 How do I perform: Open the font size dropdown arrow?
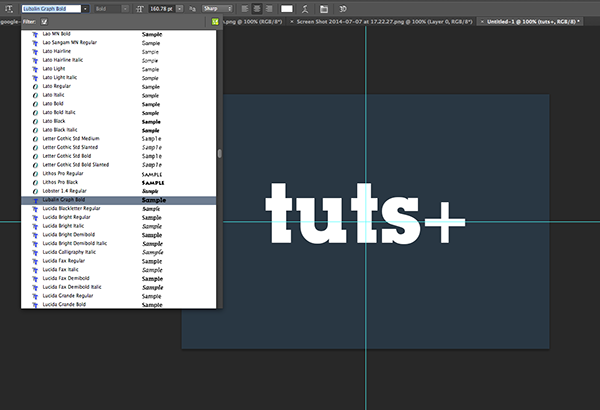pos(179,9)
